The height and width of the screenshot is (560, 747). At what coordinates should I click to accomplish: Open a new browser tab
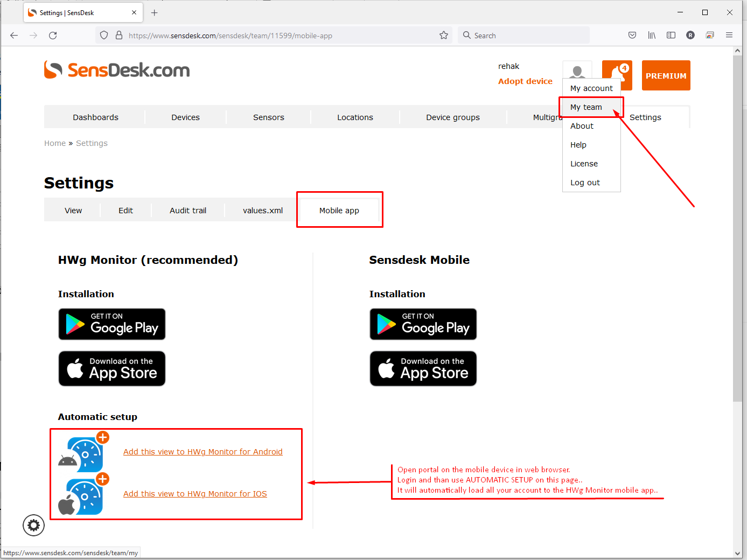point(155,12)
